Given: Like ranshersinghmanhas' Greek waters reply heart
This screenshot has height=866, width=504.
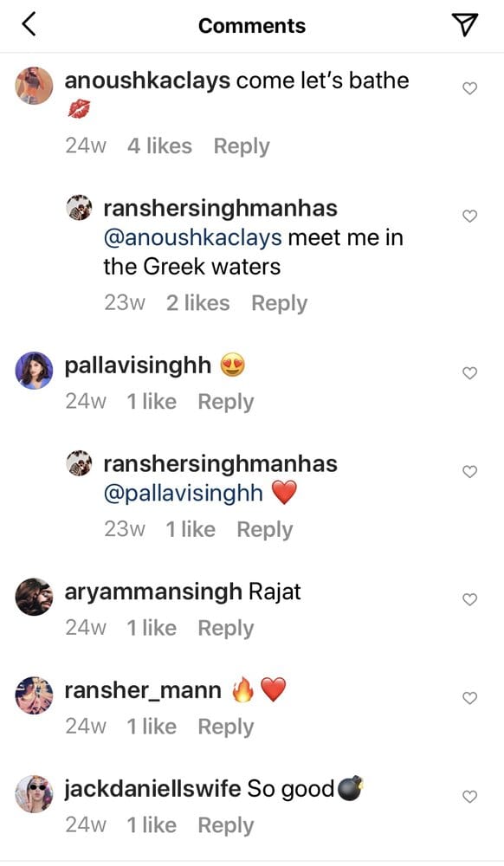Looking at the screenshot, I should (469, 216).
